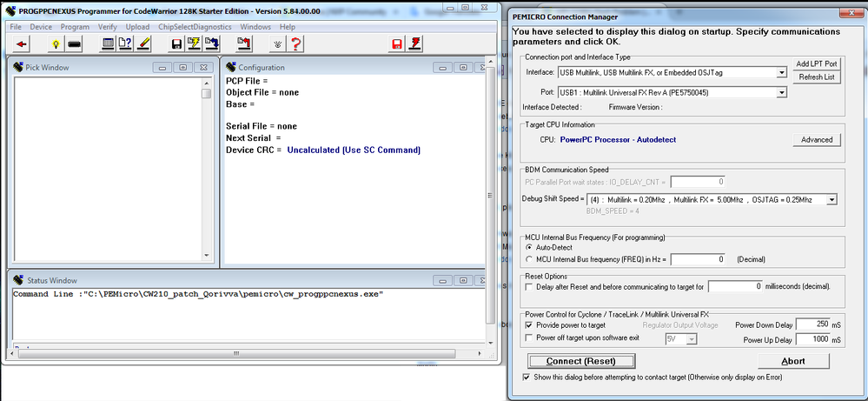Click the Power Up Delay field

click(x=812, y=339)
